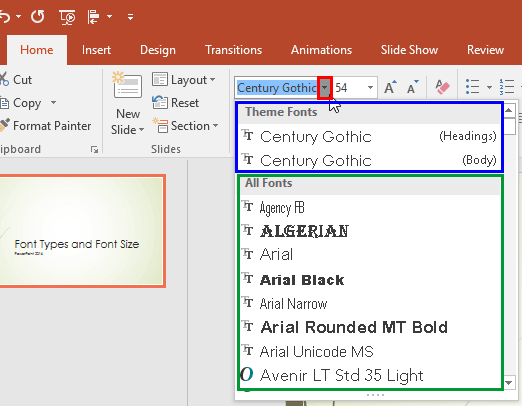Click the Bullets list icon
The height and width of the screenshot is (406, 522).
[473, 87]
